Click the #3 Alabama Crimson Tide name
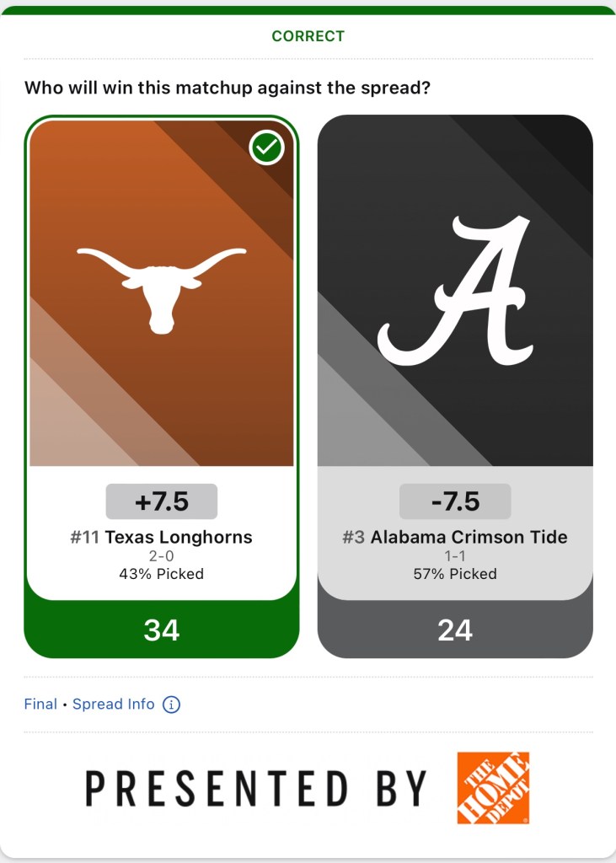The height and width of the screenshot is (863, 616). (455, 537)
